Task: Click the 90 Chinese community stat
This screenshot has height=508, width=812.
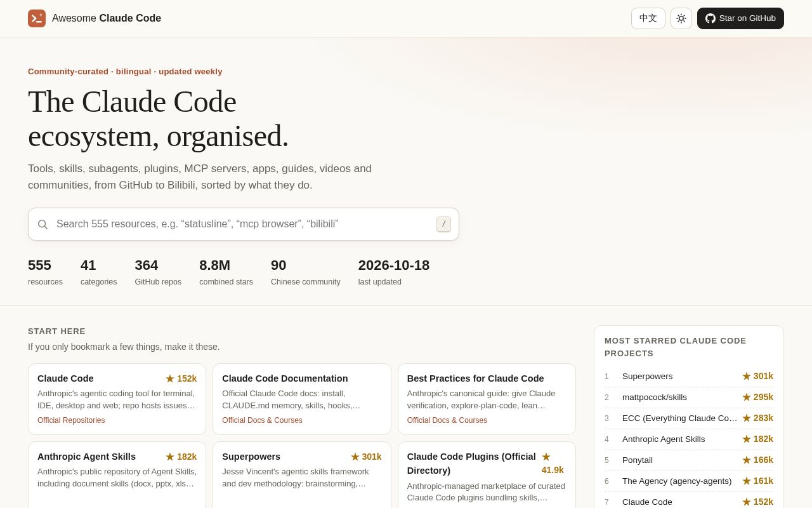Action: tap(306, 272)
